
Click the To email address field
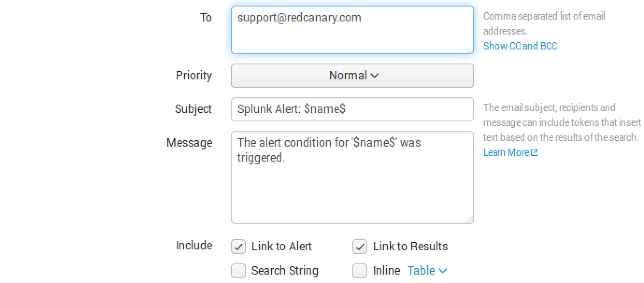352,30
